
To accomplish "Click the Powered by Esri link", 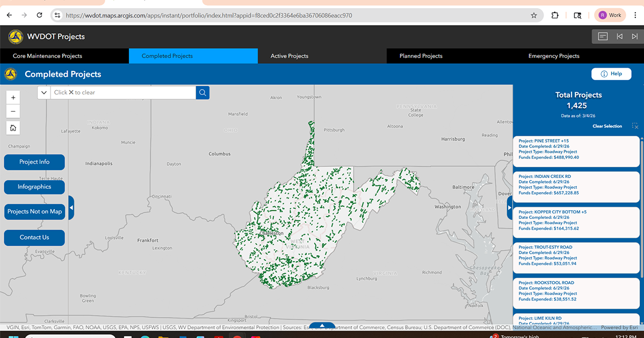I will [619, 328].
